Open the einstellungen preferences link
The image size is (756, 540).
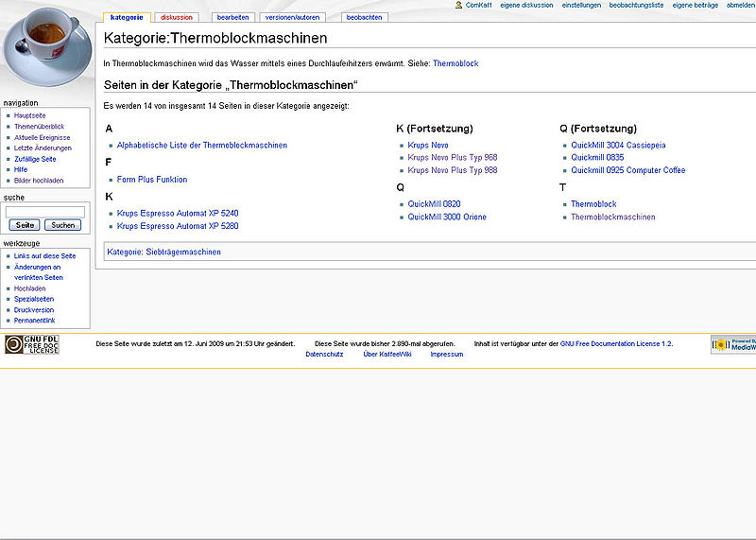tap(581, 5)
